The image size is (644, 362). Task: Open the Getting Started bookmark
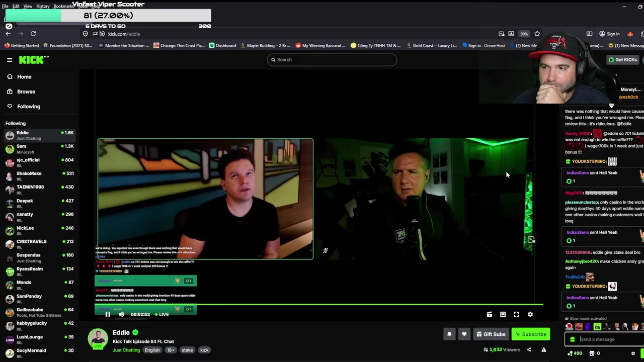(x=21, y=46)
